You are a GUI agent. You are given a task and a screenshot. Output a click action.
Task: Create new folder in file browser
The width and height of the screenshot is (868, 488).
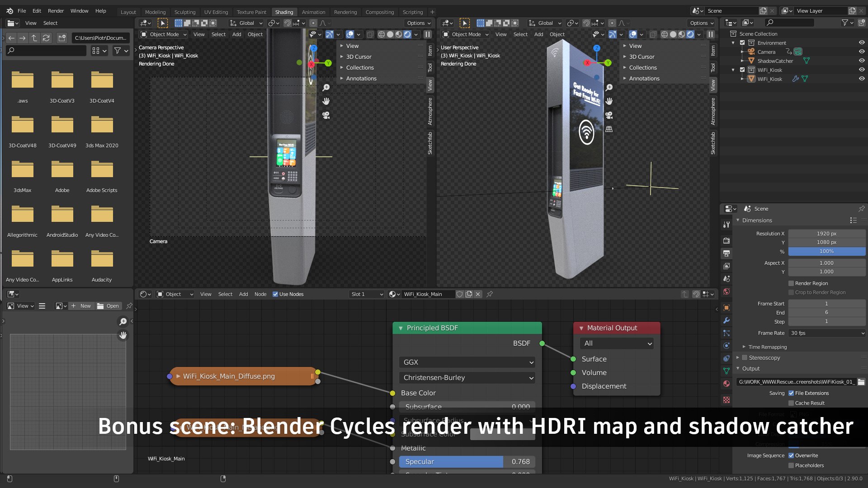tap(62, 38)
